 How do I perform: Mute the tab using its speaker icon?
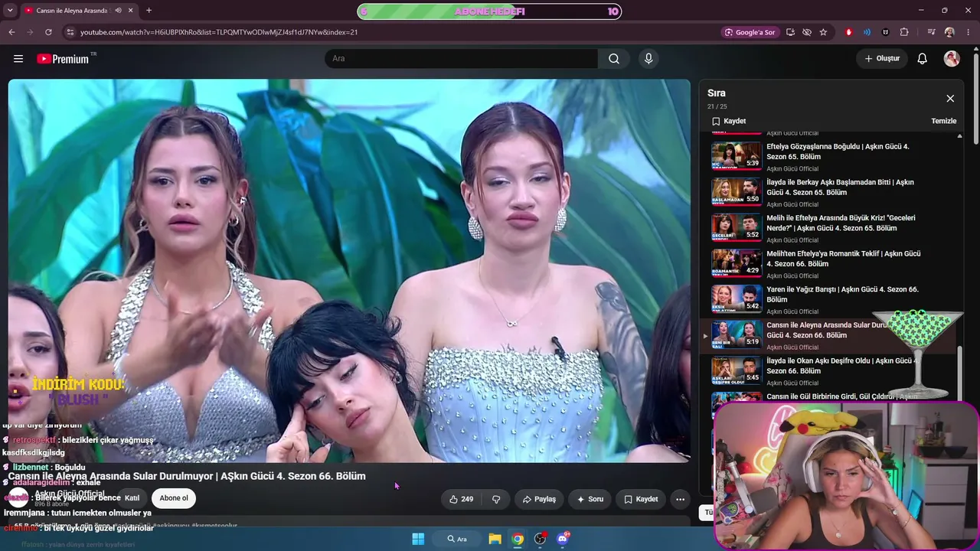click(119, 11)
